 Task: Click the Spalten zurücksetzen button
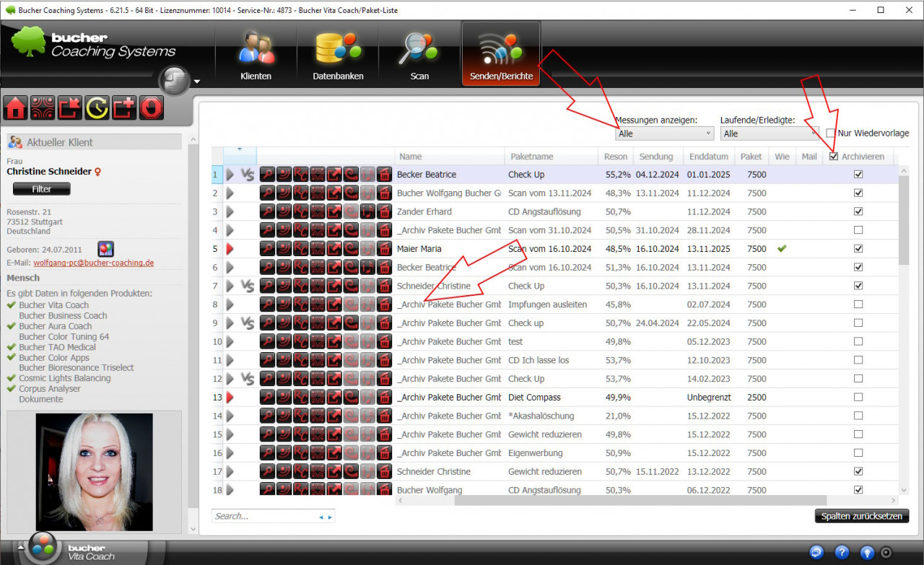coord(862,516)
